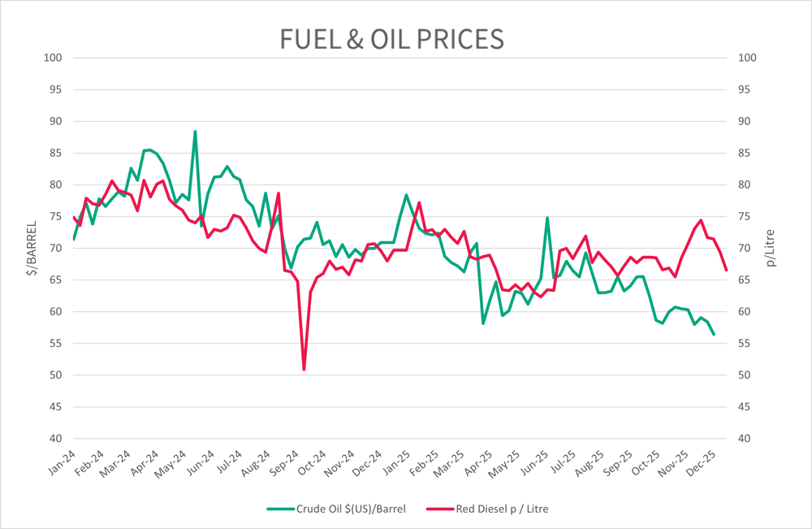The width and height of the screenshot is (812, 529).
Task: Select the Red Diesel p / Litre legend label
Action: coord(508,509)
